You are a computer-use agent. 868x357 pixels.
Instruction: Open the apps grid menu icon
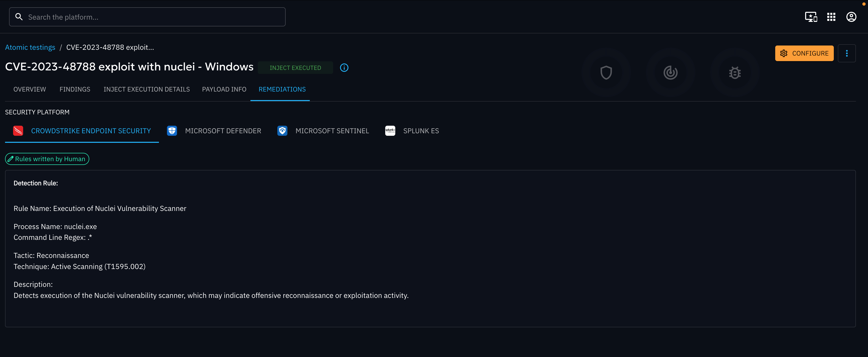click(x=831, y=17)
